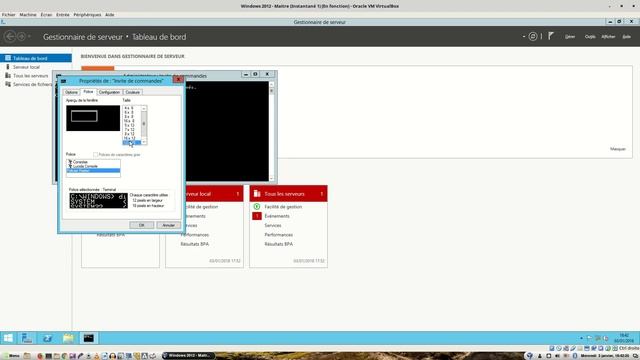Choose the 7 x 12 size entry
Viewport: 640px width, 360px height.
(129, 129)
